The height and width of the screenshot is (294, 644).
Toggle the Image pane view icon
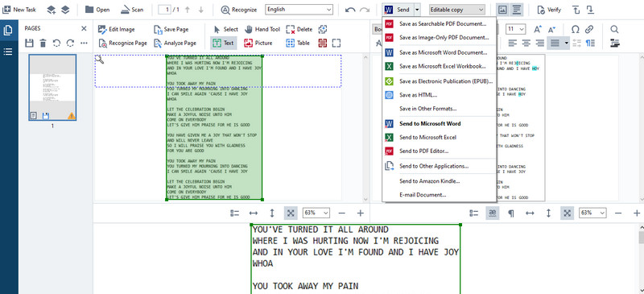point(502,10)
